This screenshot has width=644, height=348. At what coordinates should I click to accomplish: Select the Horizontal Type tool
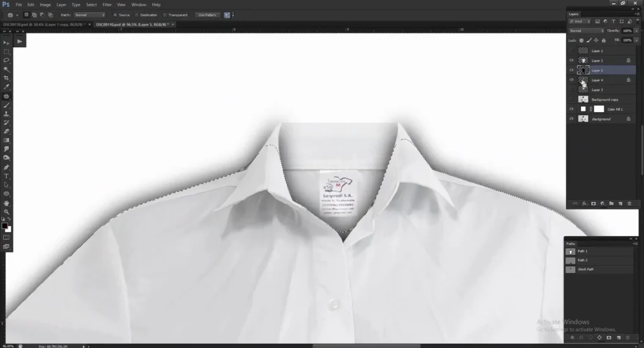pos(6,176)
